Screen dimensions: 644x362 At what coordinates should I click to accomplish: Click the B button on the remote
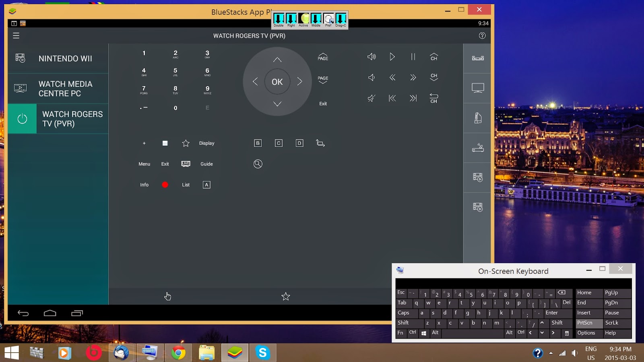pos(258,143)
